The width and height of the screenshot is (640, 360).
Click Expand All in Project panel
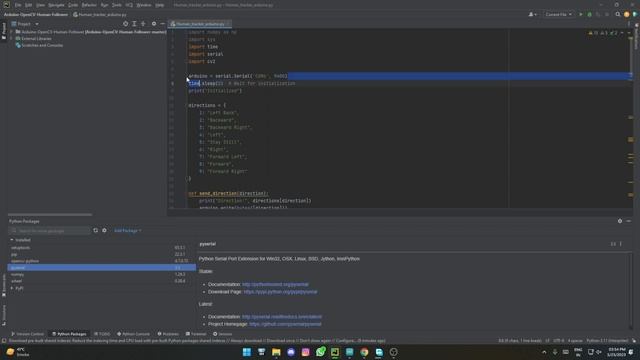pos(134,24)
